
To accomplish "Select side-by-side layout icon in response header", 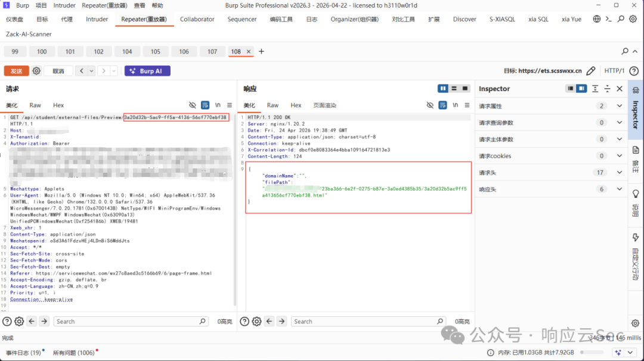I will coord(442,89).
